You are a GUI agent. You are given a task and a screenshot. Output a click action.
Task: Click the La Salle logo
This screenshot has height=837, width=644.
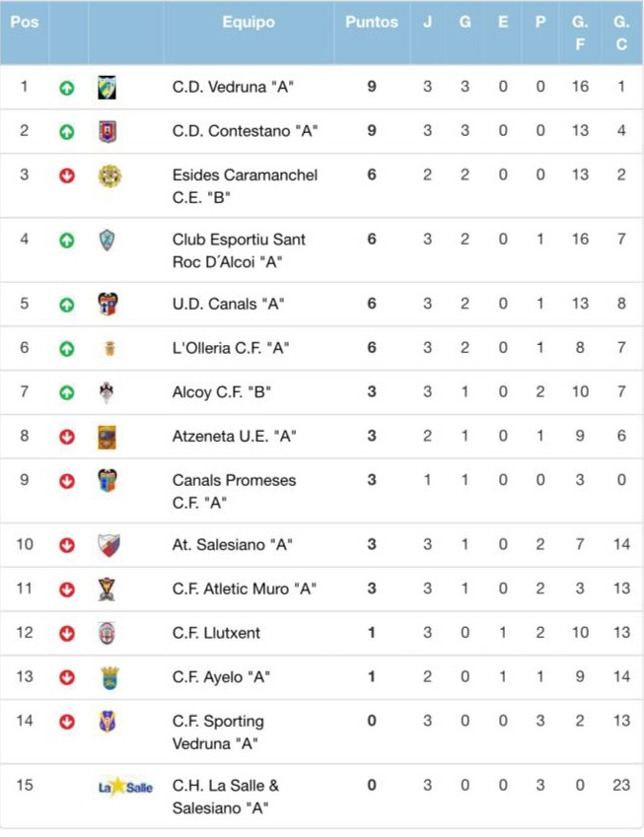click(125, 787)
